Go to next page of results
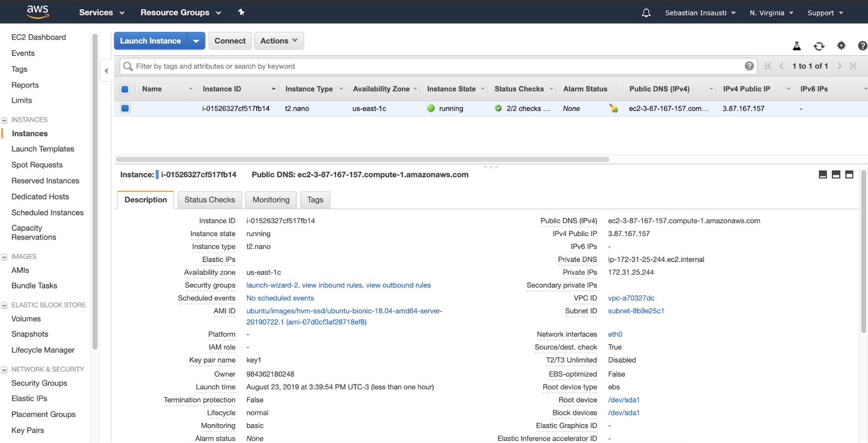This screenshot has height=443, width=868. pyautogui.click(x=840, y=66)
